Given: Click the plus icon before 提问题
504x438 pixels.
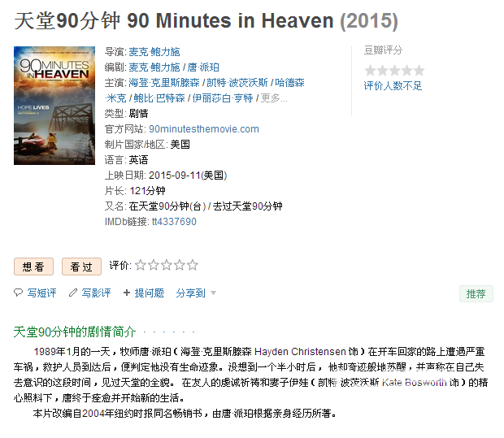Looking at the screenshot, I should [127, 293].
